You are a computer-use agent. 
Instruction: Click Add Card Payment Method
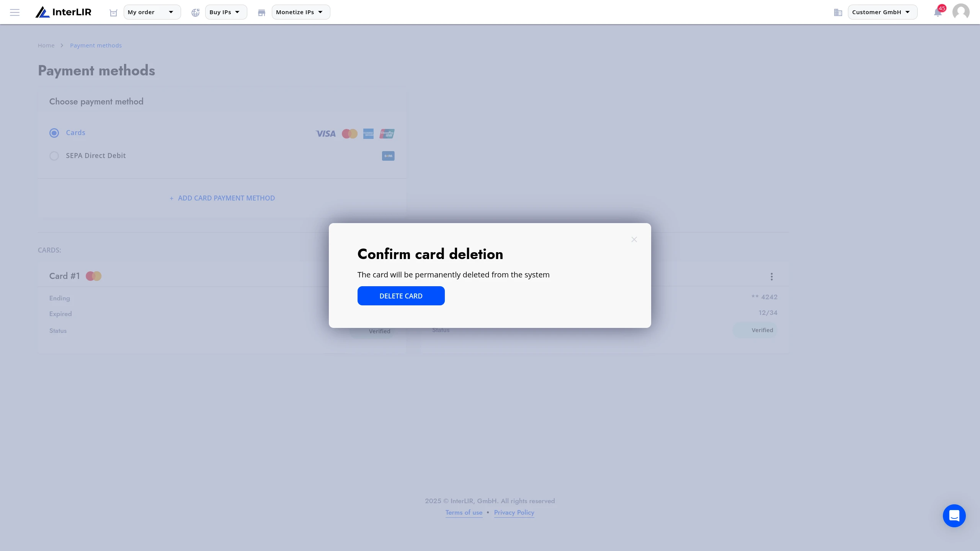click(222, 198)
